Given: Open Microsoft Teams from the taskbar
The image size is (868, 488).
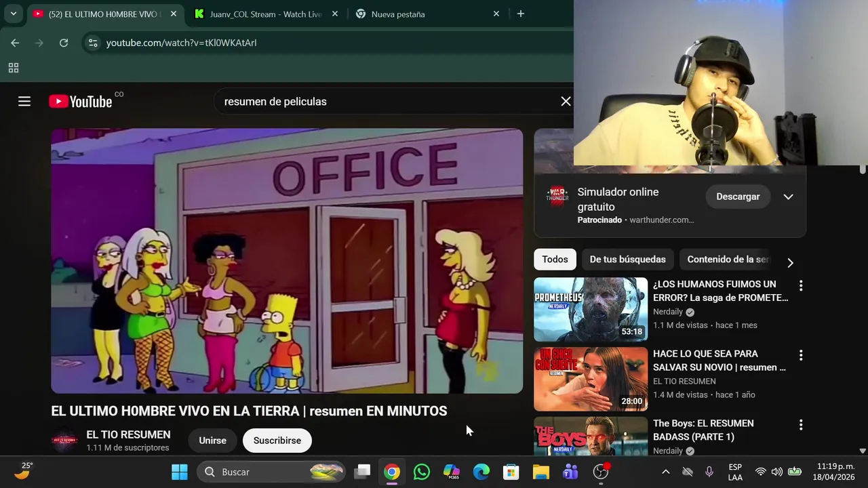Looking at the screenshot, I should [x=570, y=472].
